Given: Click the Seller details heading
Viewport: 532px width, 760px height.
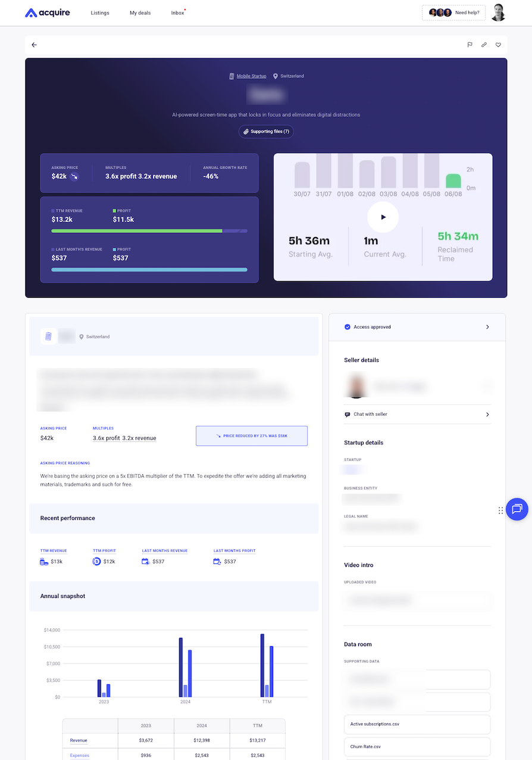Looking at the screenshot, I should [x=361, y=360].
